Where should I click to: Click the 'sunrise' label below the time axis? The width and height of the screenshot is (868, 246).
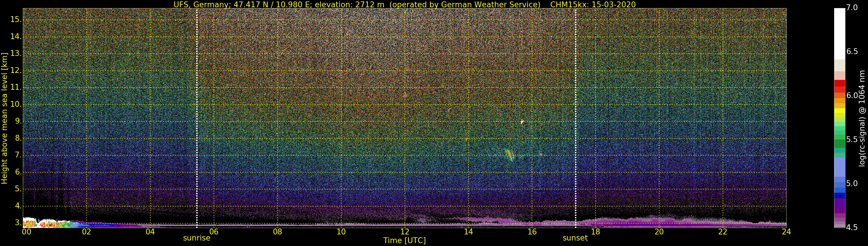click(196, 238)
